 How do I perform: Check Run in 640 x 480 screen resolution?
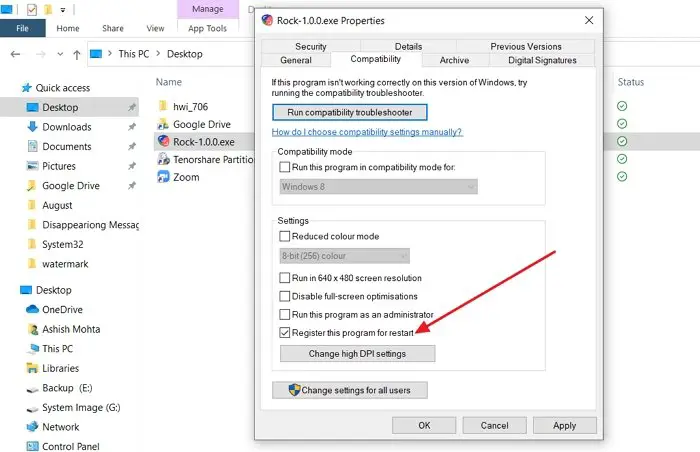(284, 278)
